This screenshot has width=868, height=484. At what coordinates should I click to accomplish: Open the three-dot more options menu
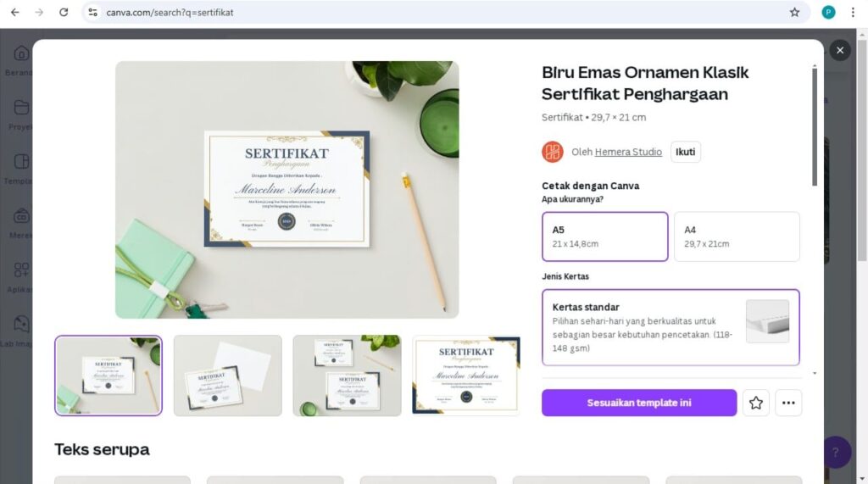(788, 403)
